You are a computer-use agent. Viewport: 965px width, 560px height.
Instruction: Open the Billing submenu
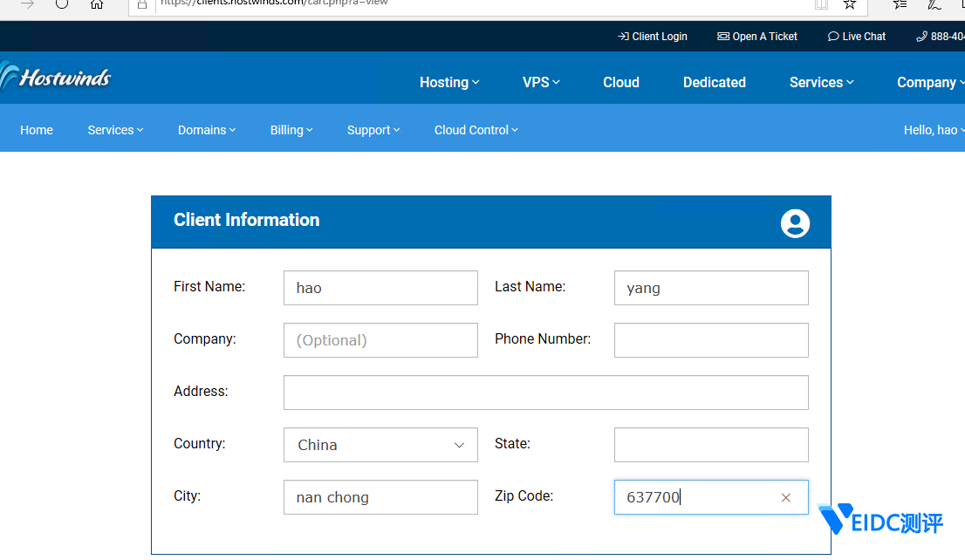291,130
